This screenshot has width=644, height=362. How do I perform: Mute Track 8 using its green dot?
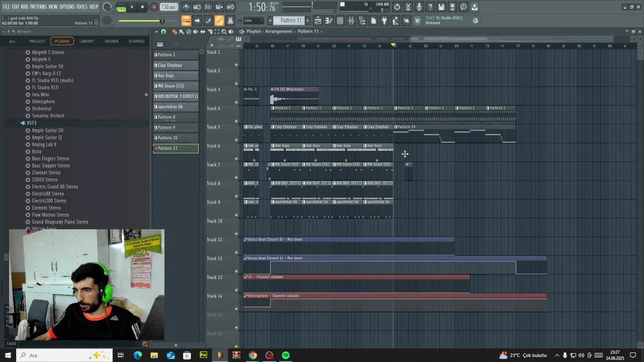point(236,196)
